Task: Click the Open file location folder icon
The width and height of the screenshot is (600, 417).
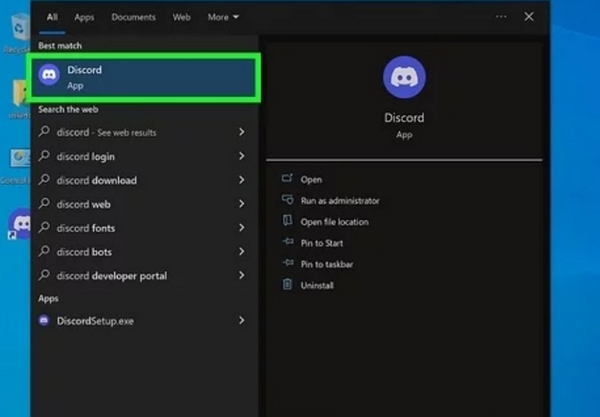Action: coord(288,222)
